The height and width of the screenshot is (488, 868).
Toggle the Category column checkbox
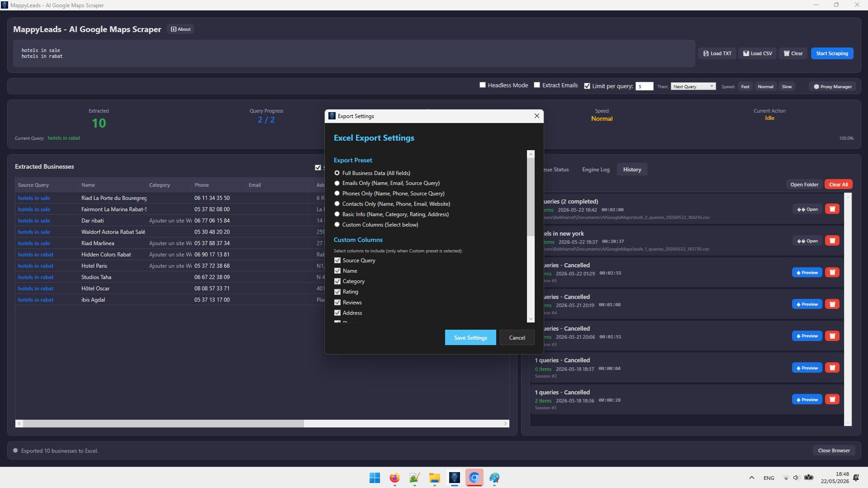click(x=337, y=281)
